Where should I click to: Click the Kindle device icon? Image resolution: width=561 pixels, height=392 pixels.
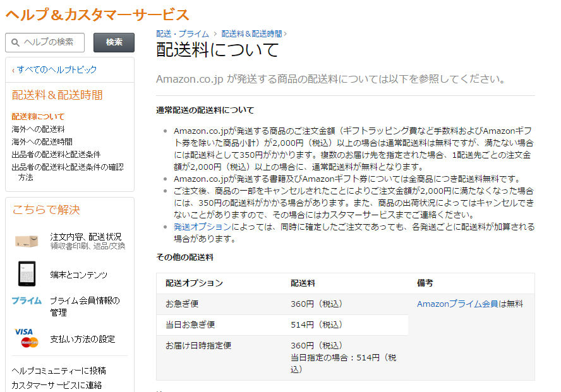27,274
